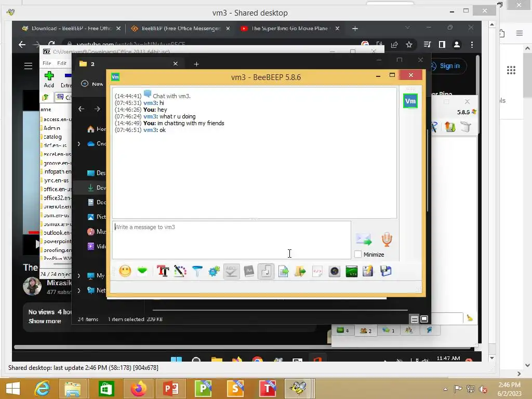Image resolution: width=532 pixels, height=399 pixels.
Task: Select the 'Admin' folder in 7-Zip list
Action: (x=51, y=128)
